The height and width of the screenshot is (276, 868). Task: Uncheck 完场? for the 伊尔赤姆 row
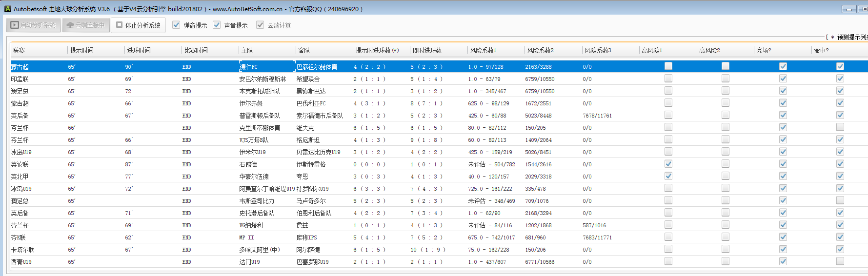tap(783, 103)
